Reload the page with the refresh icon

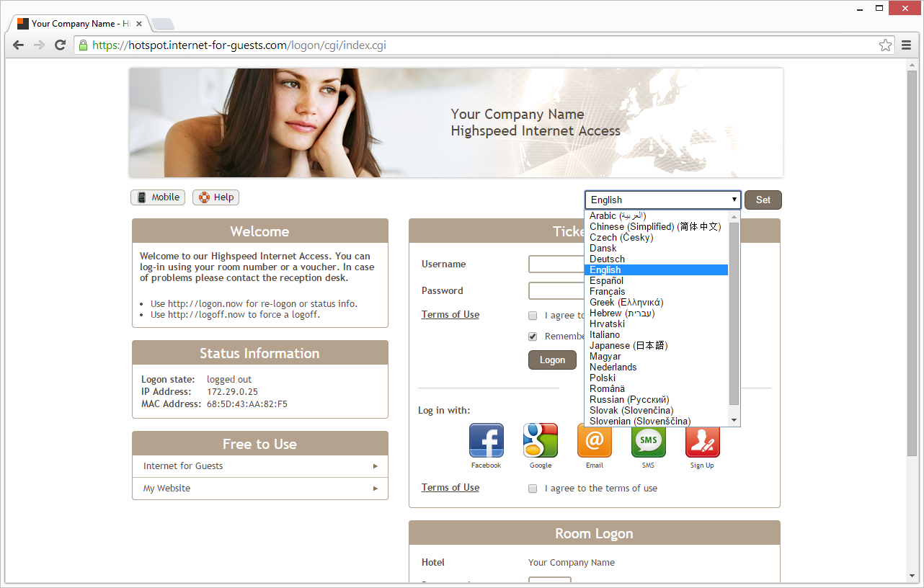pyautogui.click(x=61, y=45)
